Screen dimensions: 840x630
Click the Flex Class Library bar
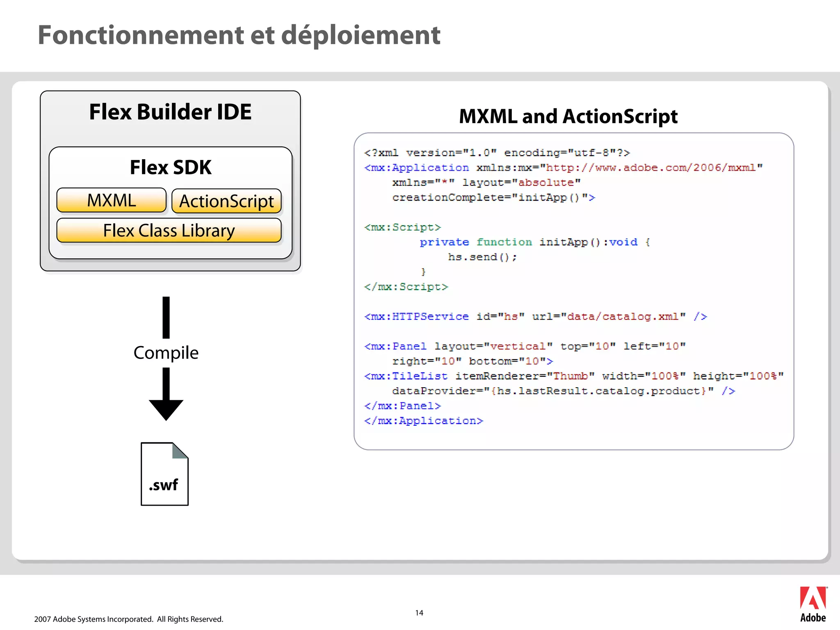[169, 230]
